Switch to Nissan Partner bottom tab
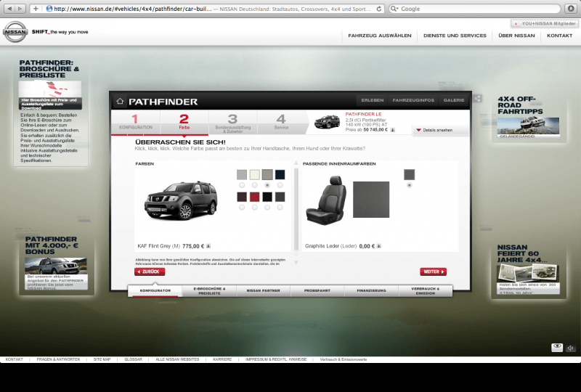This screenshot has width=581, height=392. coord(264,291)
